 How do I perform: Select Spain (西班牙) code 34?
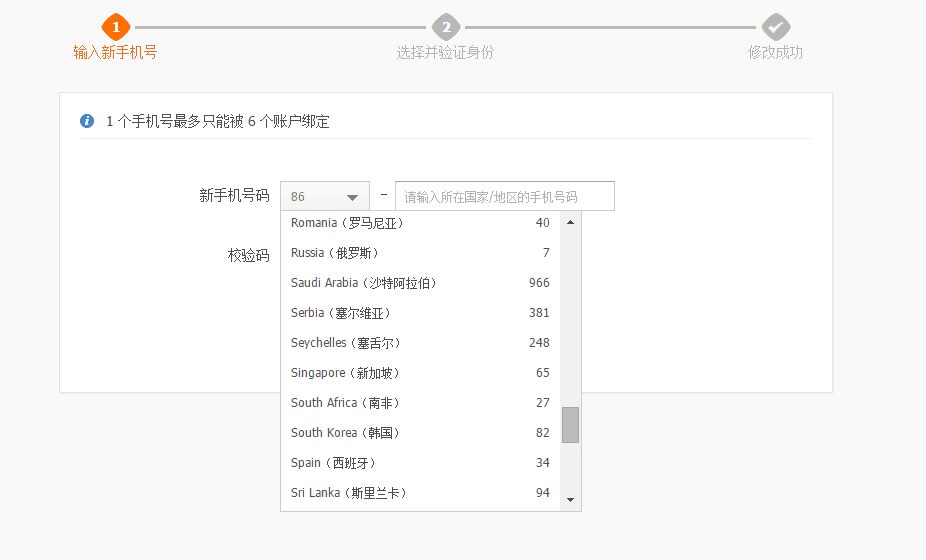pos(420,463)
